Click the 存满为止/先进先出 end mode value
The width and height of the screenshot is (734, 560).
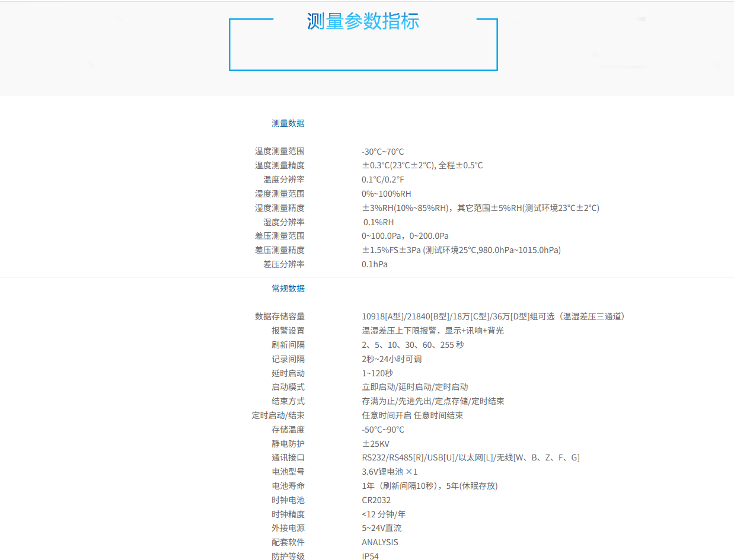(x=433, y=401)
